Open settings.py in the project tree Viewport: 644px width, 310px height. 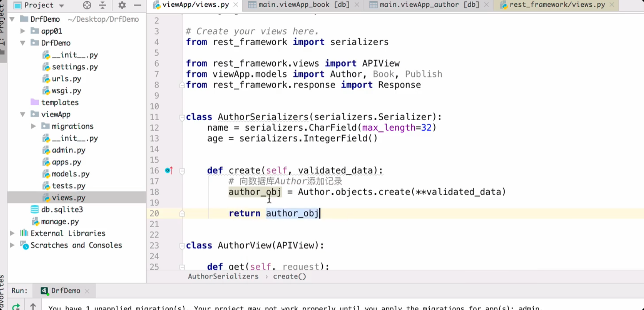tap(75, 67)
